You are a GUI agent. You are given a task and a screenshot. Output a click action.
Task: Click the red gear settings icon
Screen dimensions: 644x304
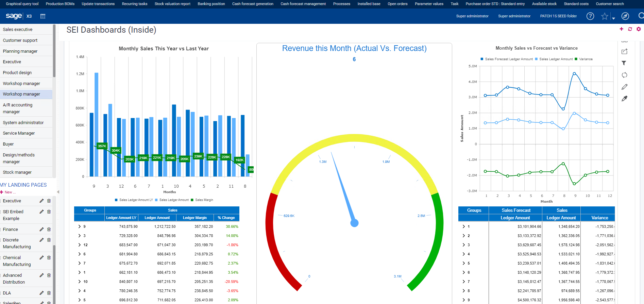tap(639, 29)
